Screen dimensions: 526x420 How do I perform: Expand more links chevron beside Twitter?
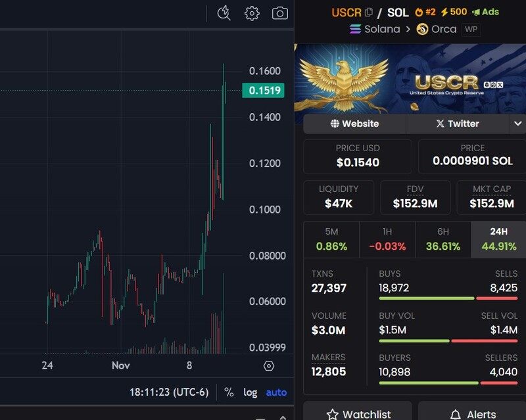tap(517, 124)
